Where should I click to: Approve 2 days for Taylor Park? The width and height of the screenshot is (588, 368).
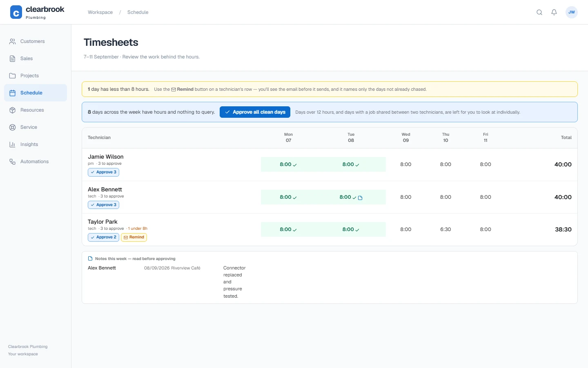pos(103,237)
